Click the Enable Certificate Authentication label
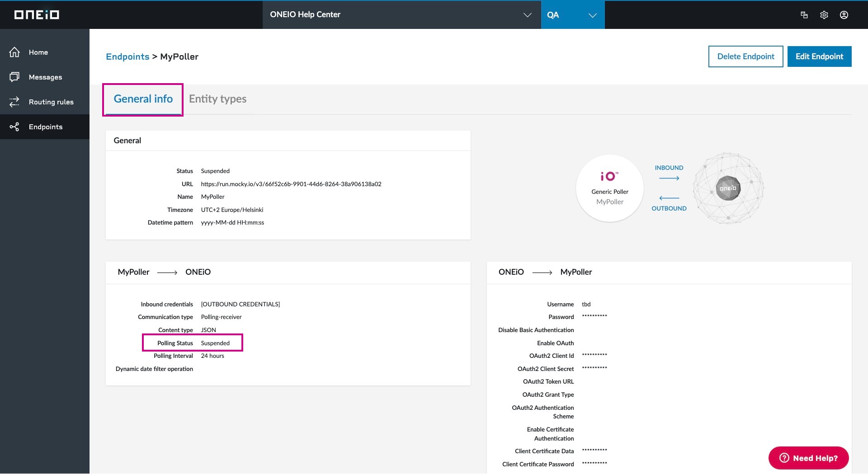 point(550,434)
